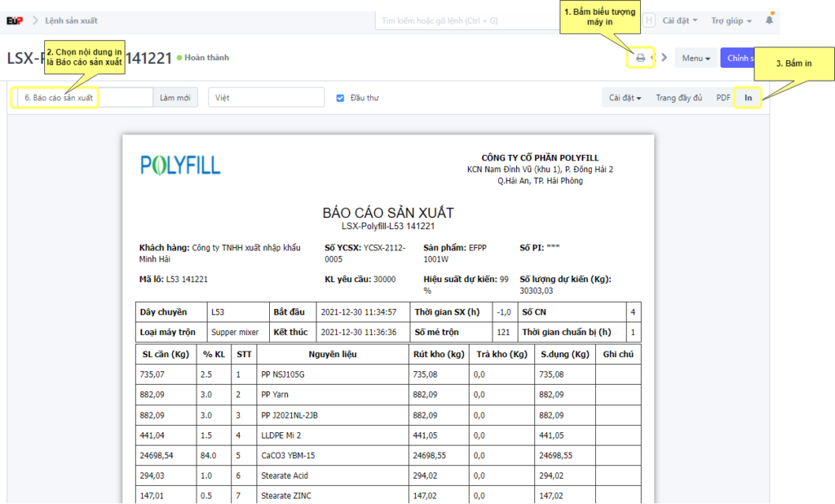Click the breadcrumb chevron before Lệnh sản xuất
Image resolution: width=835 pixels, height=504 pixels.
point(35,20)
